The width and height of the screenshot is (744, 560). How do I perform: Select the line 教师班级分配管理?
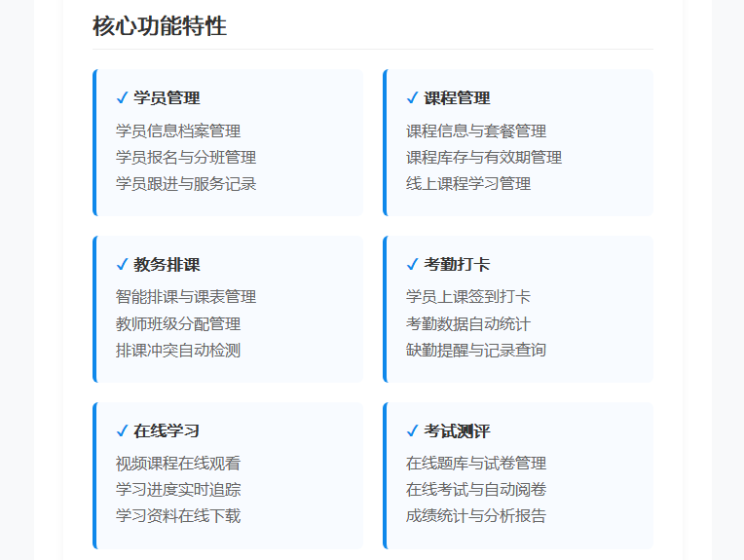(x=178, y=324)
